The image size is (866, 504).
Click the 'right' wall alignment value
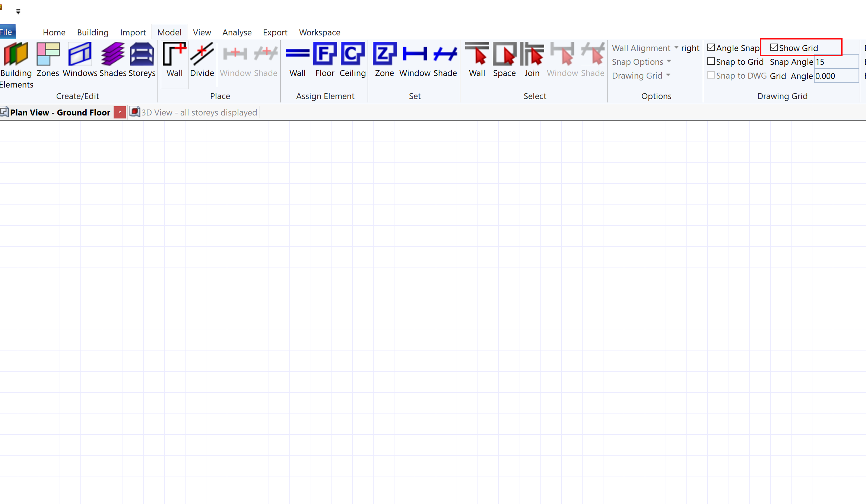pos(690,48)
